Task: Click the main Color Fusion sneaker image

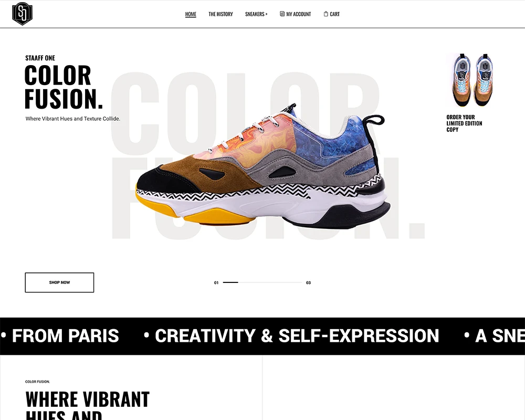Action: click(x=263, y=166)
